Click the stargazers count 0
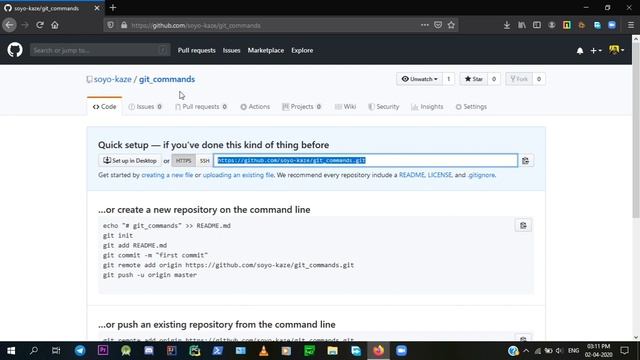The image size is (640, 360). pos(493,79)
